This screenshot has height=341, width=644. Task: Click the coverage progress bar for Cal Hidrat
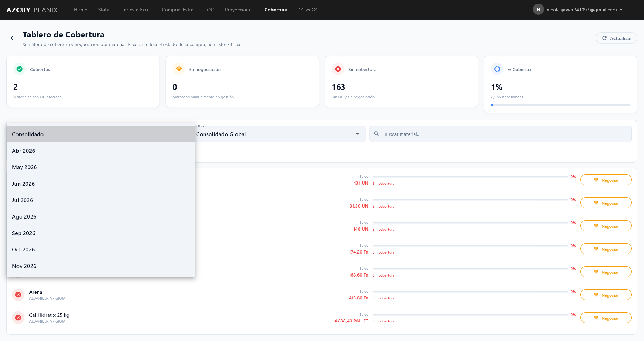click(470, 315)
